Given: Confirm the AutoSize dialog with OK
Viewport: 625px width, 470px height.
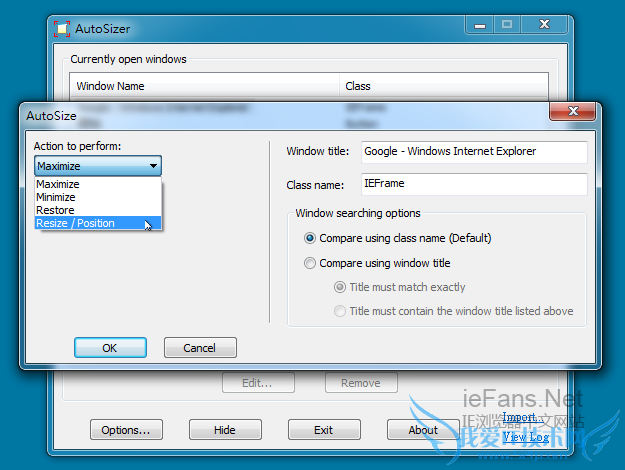Looking at the screenshot, I should point(110,348).
